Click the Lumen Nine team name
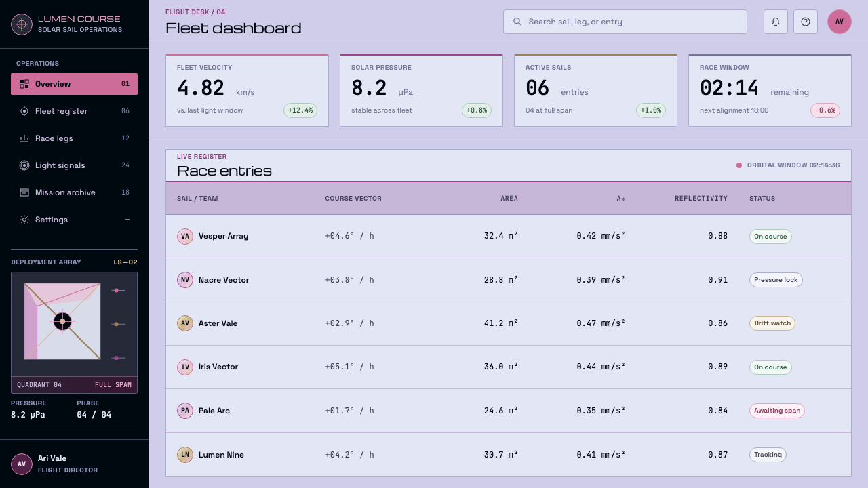Image resolution: width=868 pixels, height=488 pixels. tap(221, 455)
